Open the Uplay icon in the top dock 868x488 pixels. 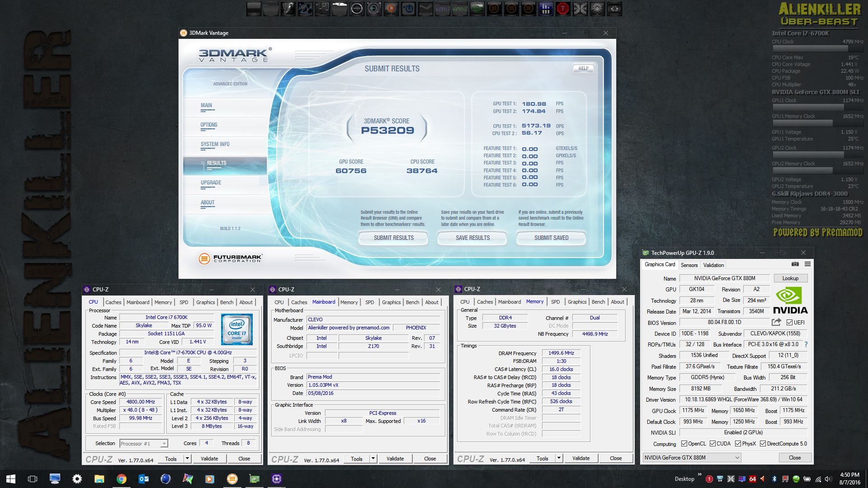[x=408, y=9]
